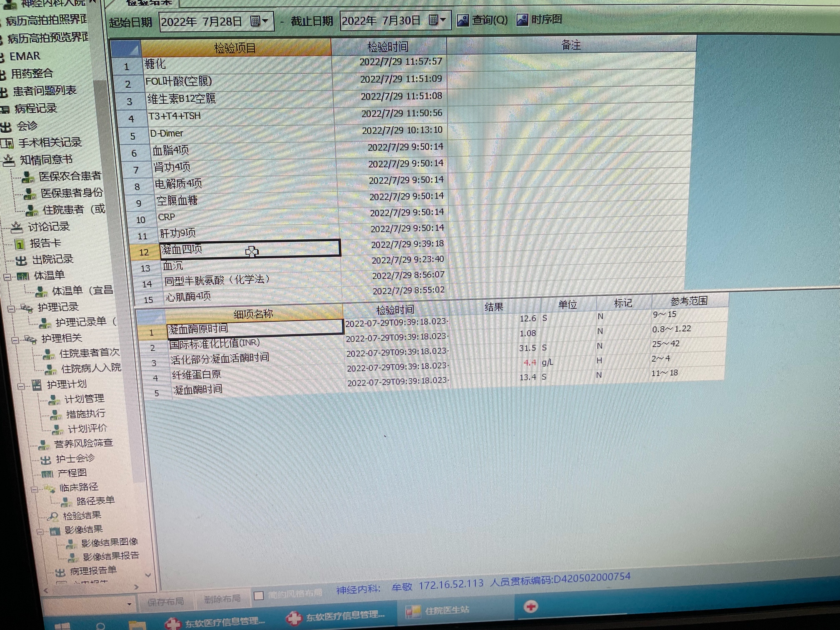The image size is (840, 630).
Task: Open the start date calendar dropdown
Action: pos(259,21)
